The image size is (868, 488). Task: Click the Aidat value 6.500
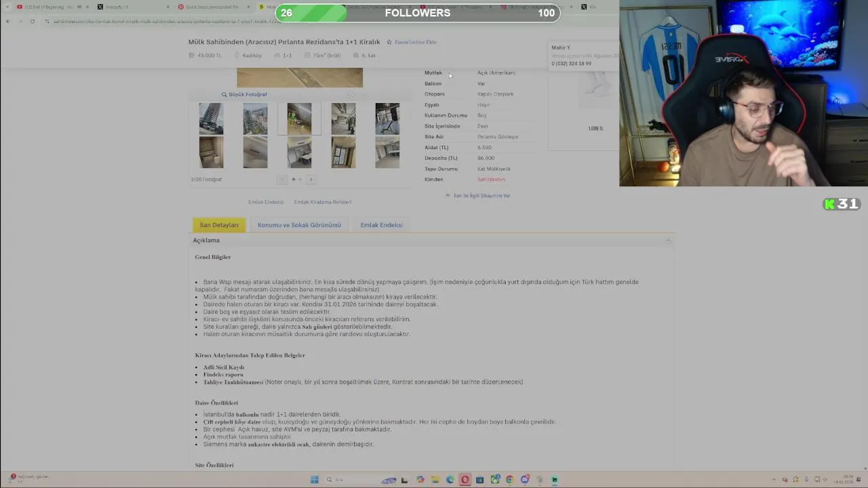tap(484, 147)
